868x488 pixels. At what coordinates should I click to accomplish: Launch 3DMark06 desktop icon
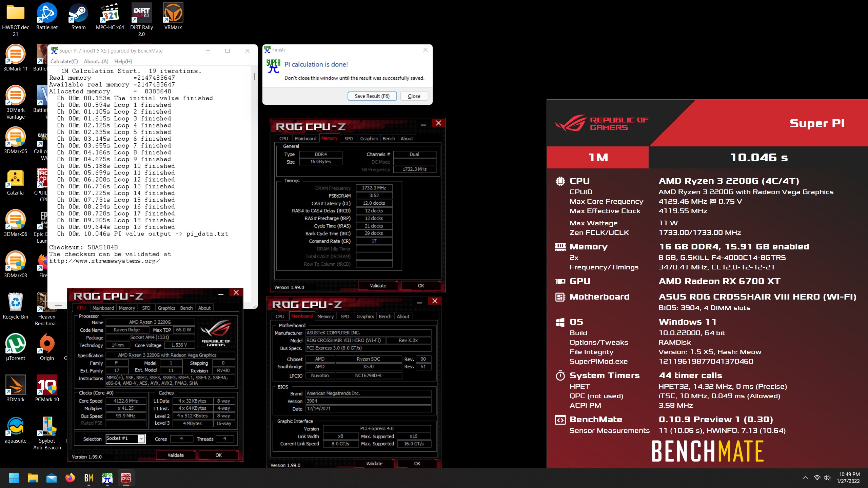click(x=16, y=223)
